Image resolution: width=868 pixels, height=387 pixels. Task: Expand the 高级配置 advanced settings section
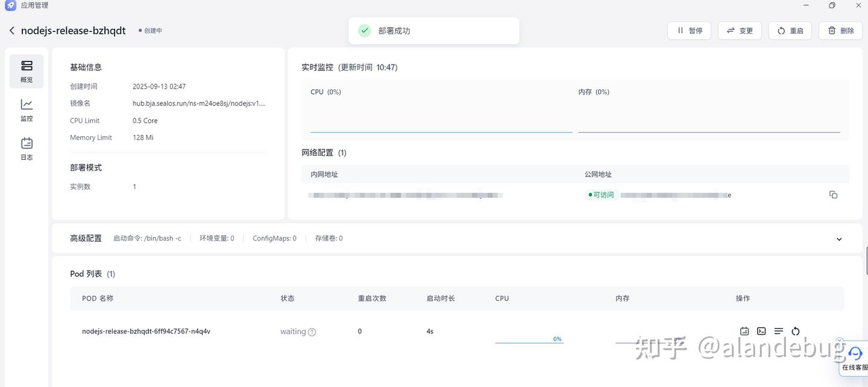click(x=839, y=239)
